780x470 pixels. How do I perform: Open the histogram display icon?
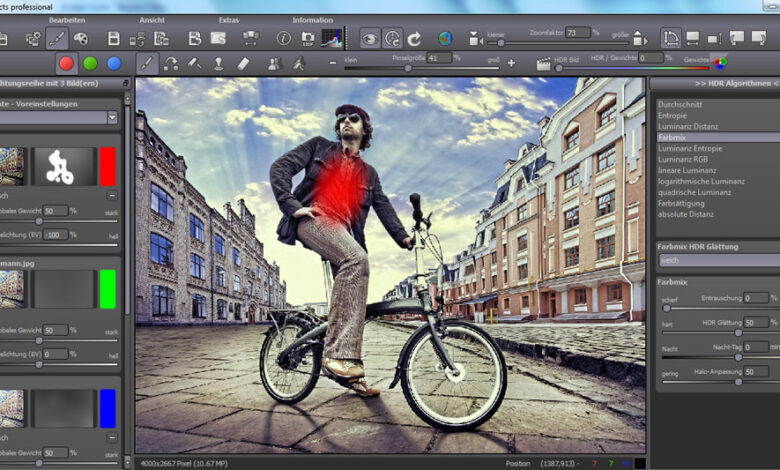click(331, 39)
